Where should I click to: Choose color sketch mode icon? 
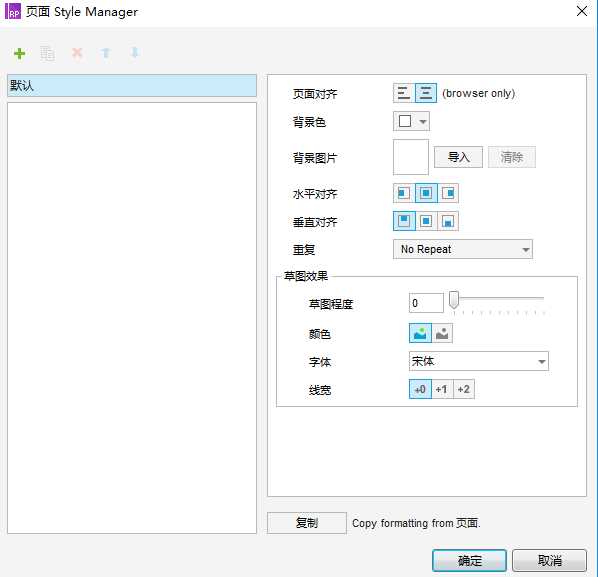[420, 333]
